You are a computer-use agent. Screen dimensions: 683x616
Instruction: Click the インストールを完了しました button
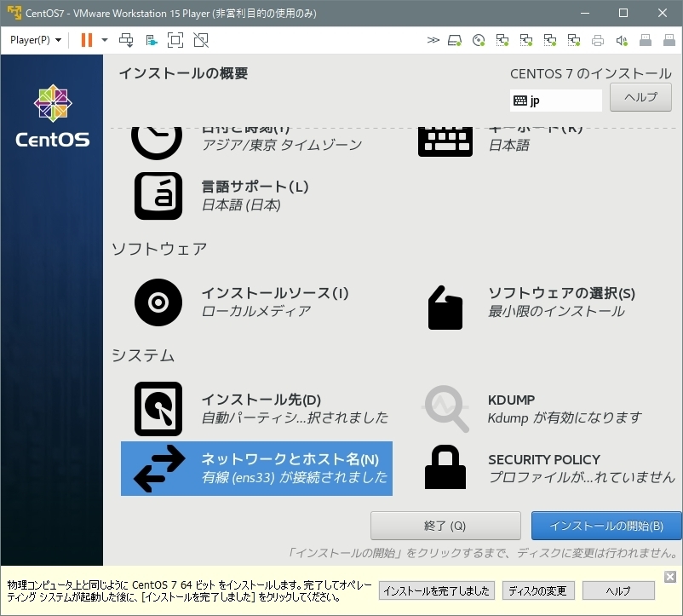pos(437,590)
